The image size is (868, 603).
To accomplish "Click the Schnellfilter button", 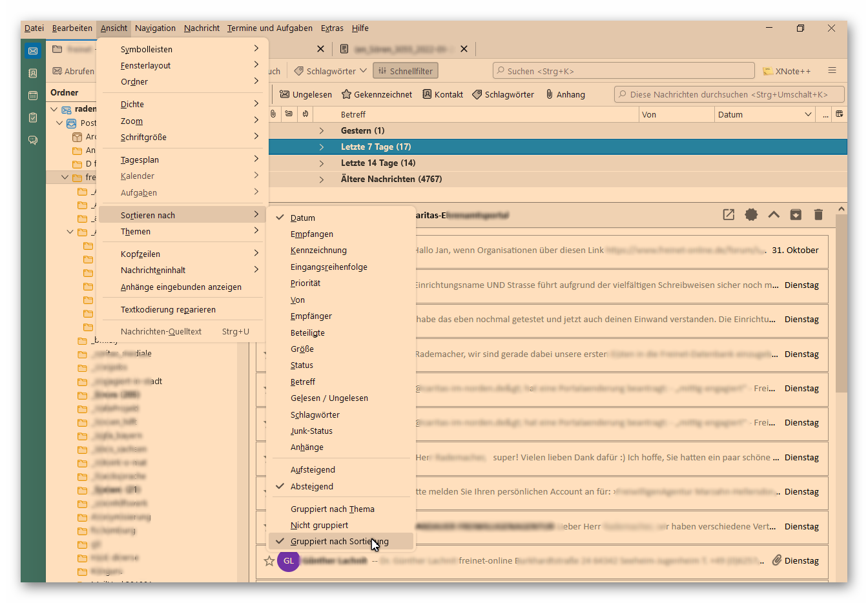I will pos(406,70).
